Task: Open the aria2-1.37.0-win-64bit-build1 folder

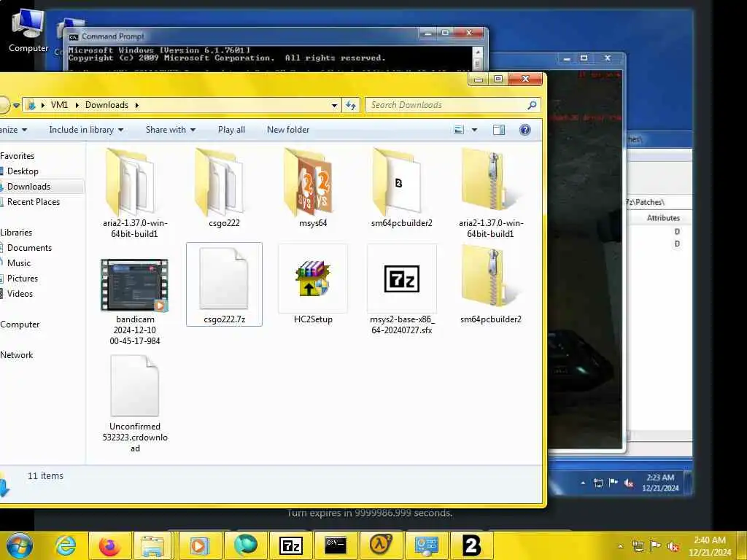Action: [x=135, y=192]
